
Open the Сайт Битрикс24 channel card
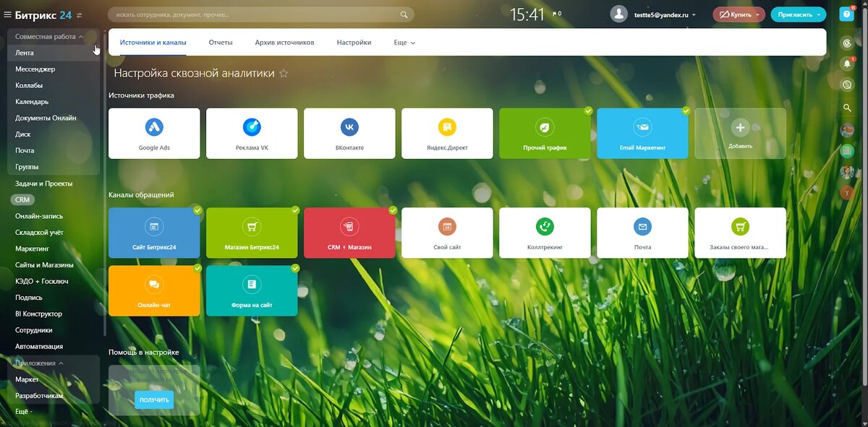[x=154, y=233]
